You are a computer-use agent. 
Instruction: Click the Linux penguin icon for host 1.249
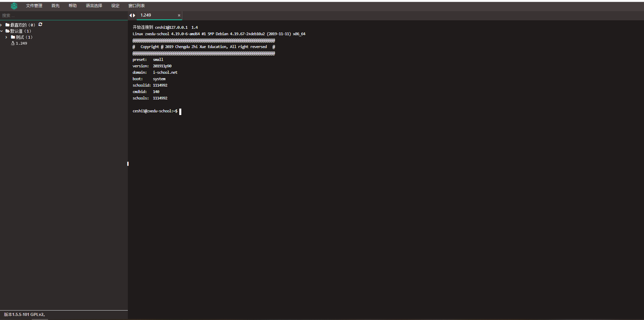(13, 43)
